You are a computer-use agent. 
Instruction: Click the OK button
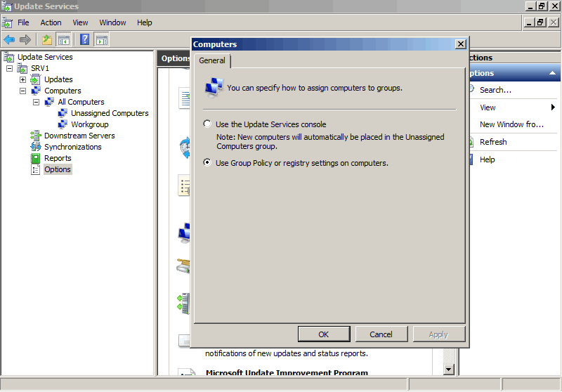pyautogui.click(x=324, y=334)
